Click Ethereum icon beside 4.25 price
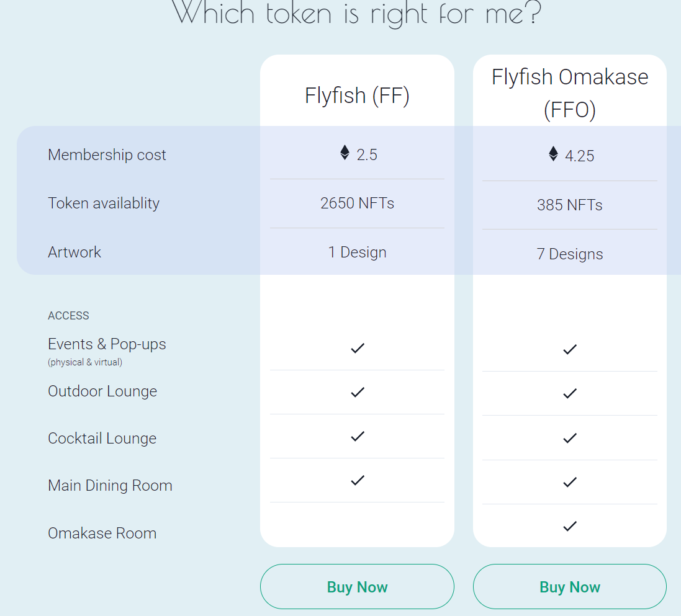The width and height of the screenshot is (681, 616). 553,154
